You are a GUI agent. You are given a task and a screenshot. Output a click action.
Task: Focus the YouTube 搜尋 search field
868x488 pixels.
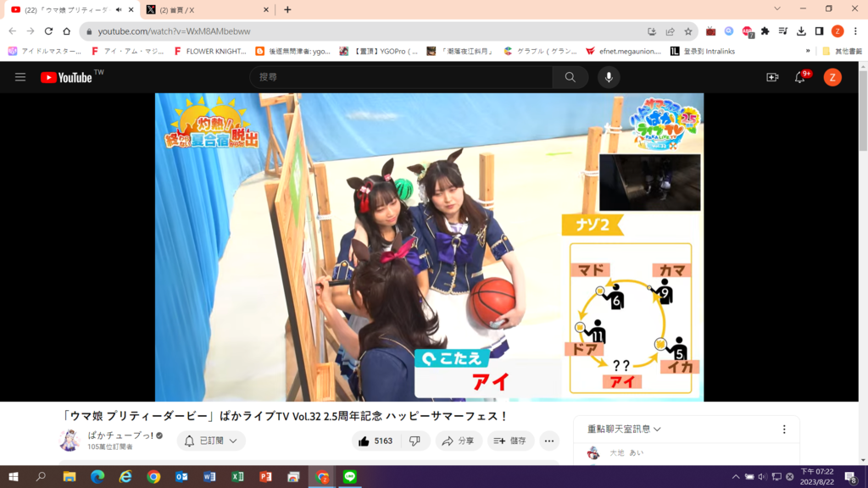401,77
